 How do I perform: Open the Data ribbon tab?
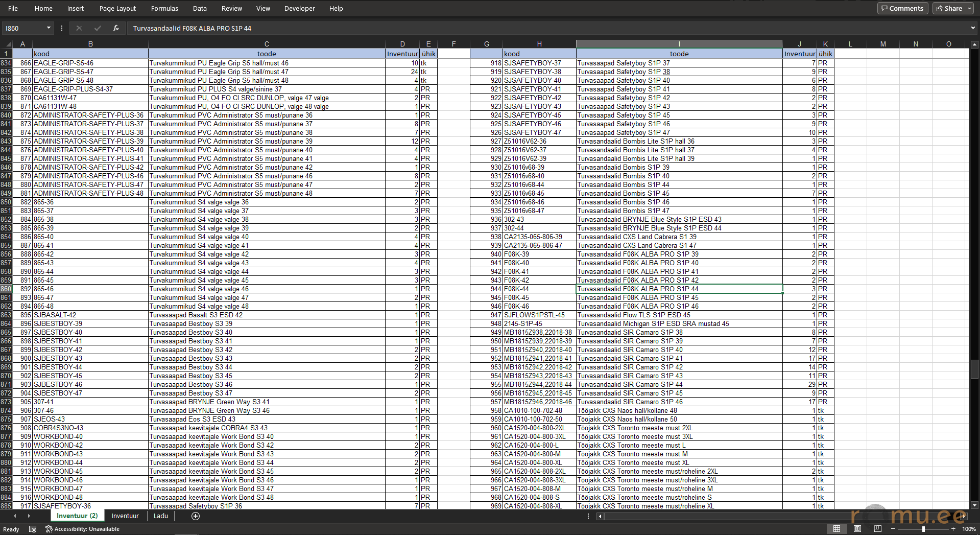(x=200, y=8)
